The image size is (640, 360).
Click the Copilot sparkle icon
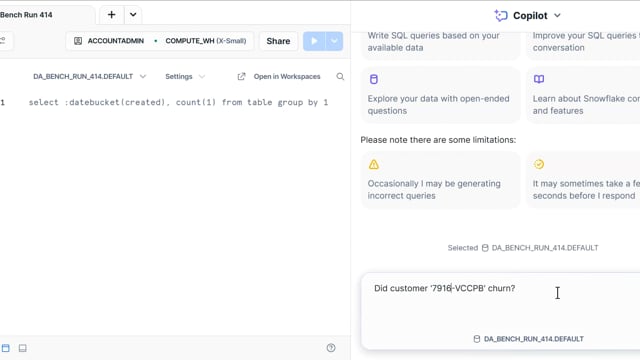coord(500,16)
